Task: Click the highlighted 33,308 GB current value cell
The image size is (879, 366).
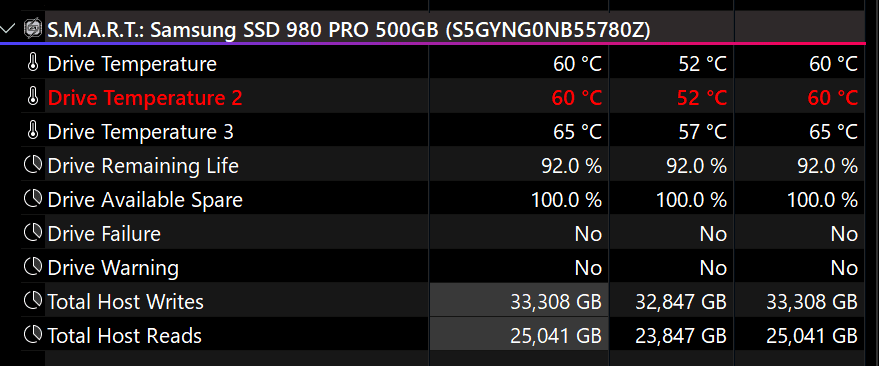Action: pos(519,302)
